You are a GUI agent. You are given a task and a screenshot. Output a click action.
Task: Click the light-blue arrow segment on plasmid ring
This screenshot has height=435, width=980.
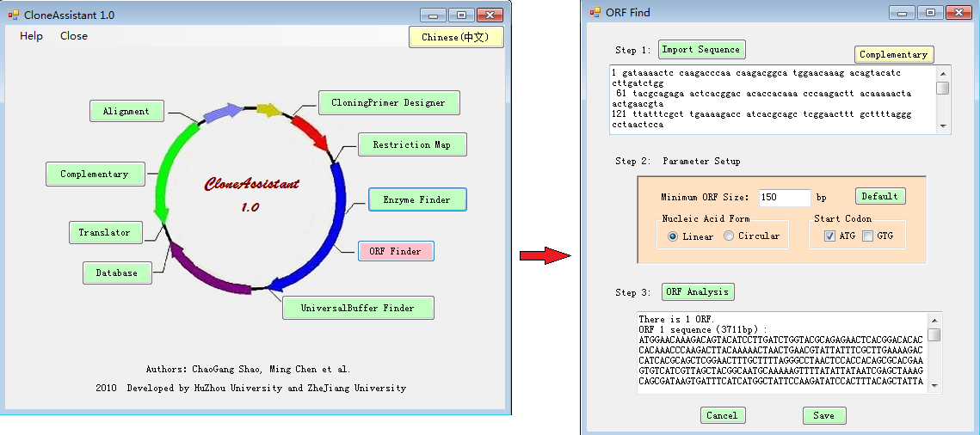(x=224, y=112)
